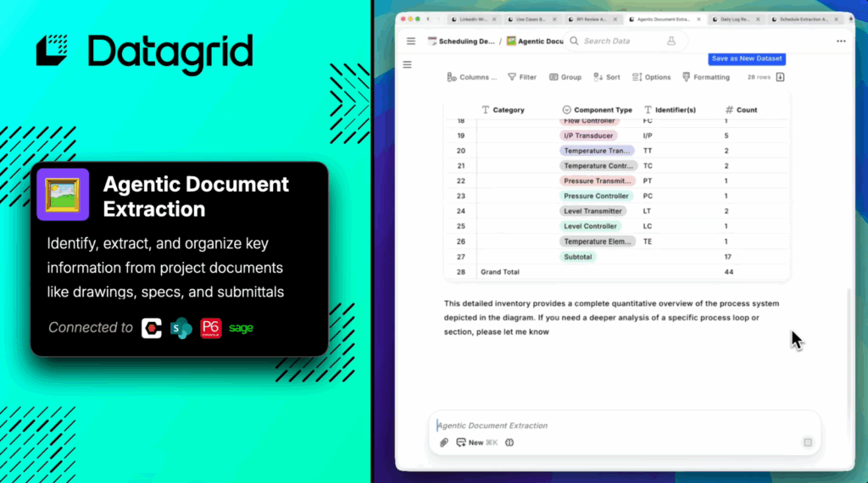This screenshot has height=483, width=868.
Task: Open Formatting options in the table toolbar
Action: (705, 77)
